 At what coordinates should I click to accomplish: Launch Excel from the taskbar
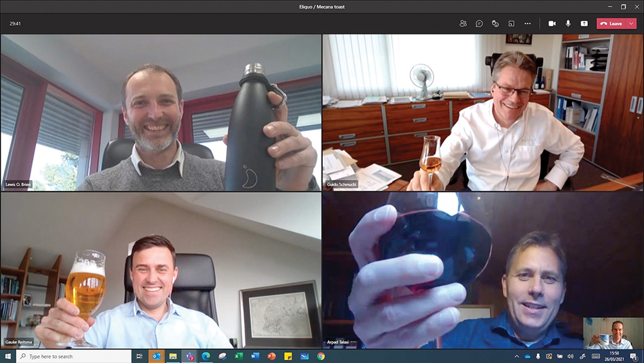tap(238, 356)
